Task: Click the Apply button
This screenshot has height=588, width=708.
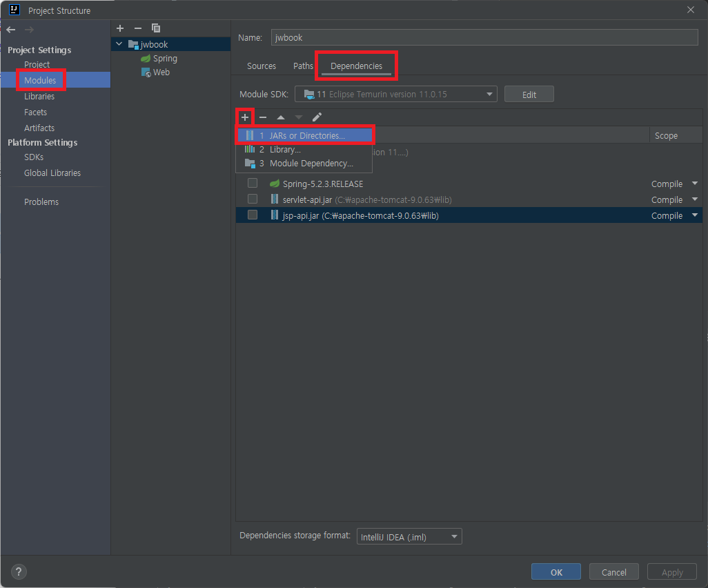Action: [x=672, y=572]
